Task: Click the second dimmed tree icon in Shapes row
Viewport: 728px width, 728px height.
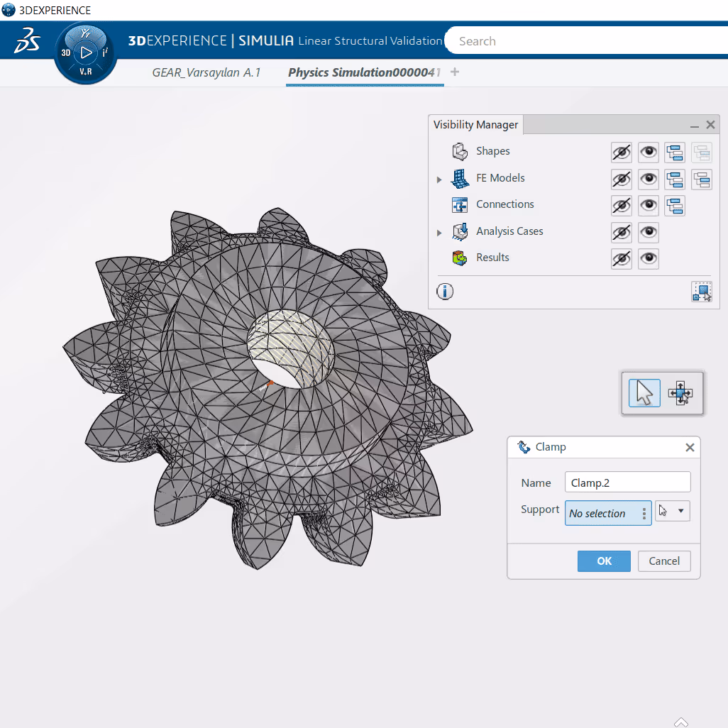Action: click(702, 153)
